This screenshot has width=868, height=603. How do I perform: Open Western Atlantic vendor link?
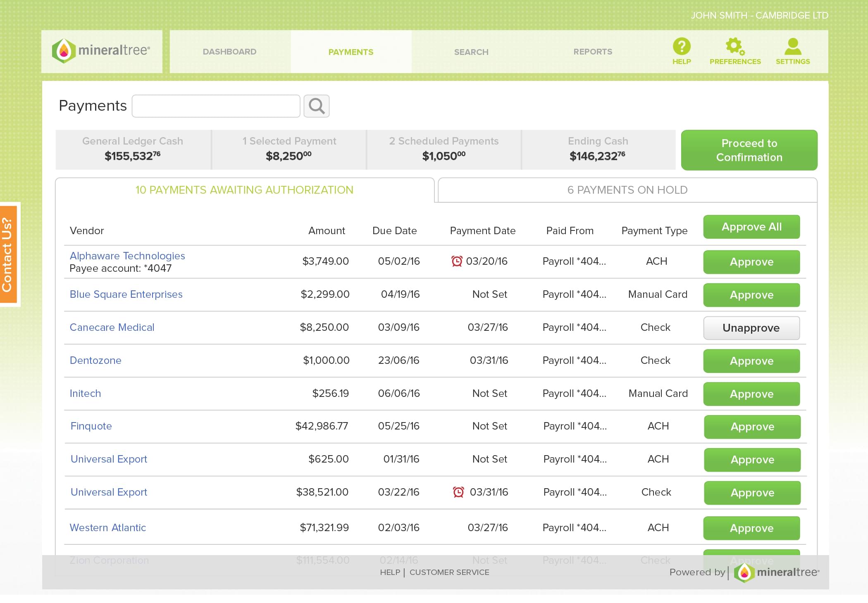click(x=108, y=527)
